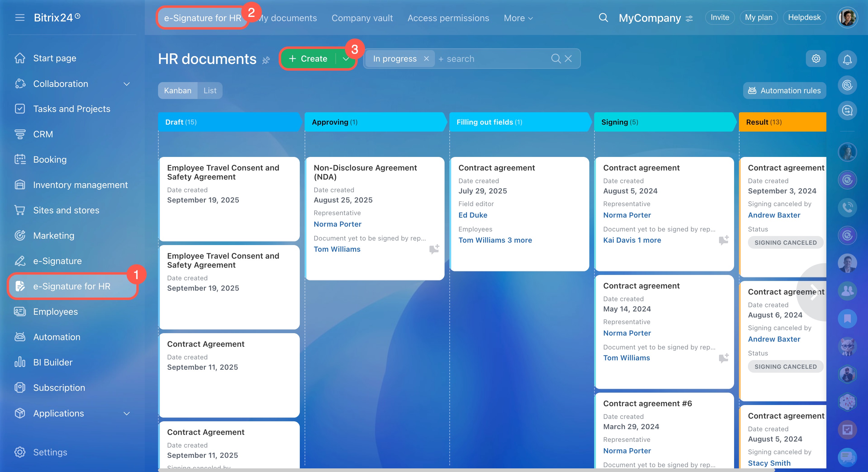Click the right-scroll arrow on kanban
868x472 pixels.
pos(814,292)
